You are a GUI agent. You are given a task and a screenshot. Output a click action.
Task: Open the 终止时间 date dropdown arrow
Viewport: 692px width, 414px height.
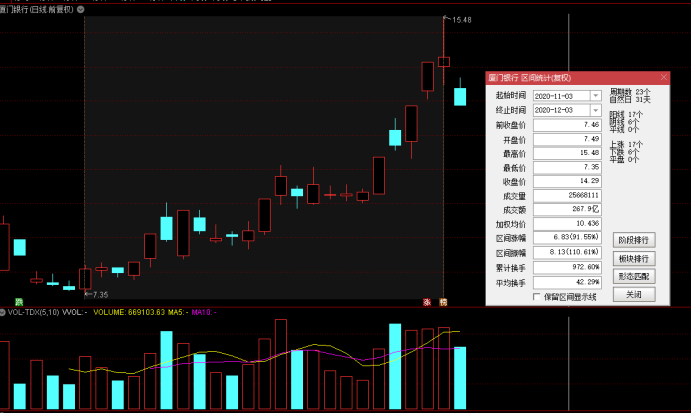pos(596,110)
